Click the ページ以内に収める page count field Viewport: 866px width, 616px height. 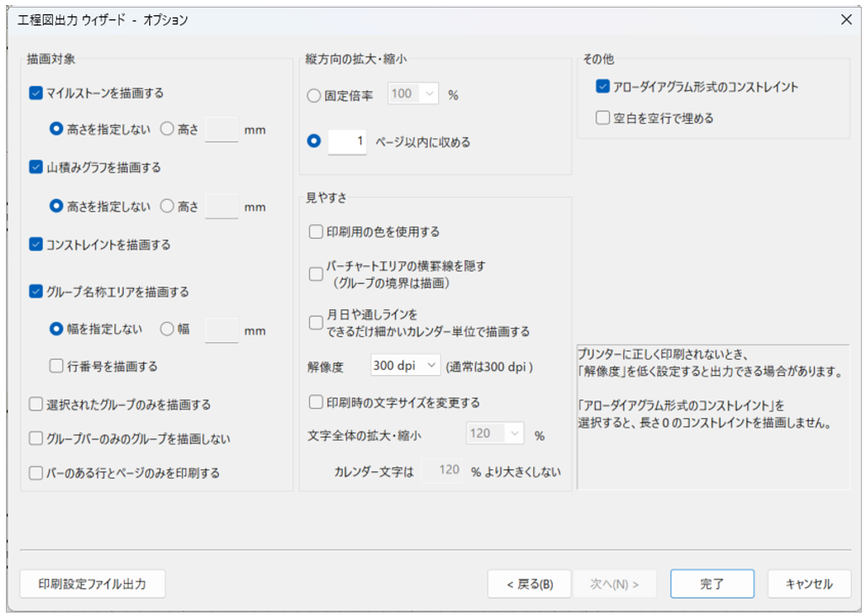pos(347,142)
